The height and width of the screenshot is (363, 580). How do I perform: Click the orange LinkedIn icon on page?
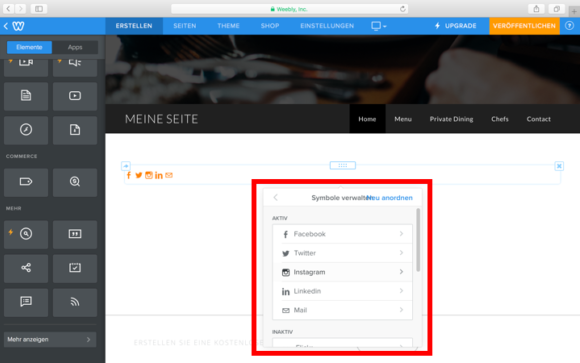pyautogui.click(x=159, y=175)
